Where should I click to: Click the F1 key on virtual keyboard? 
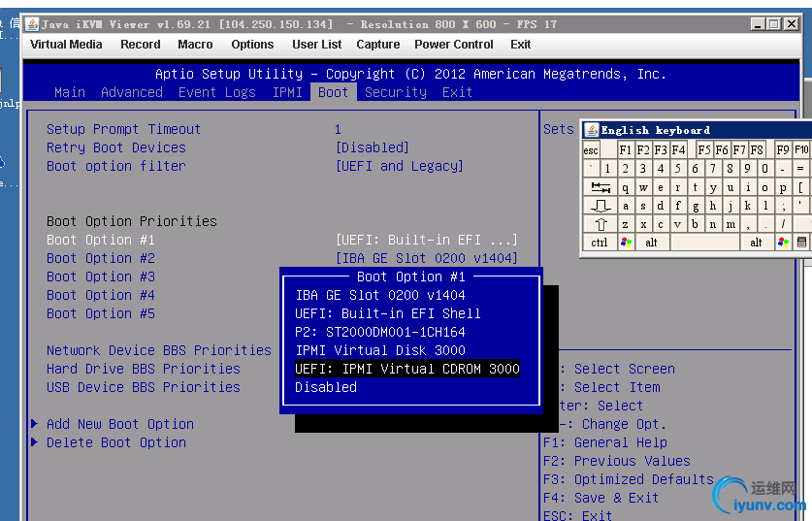(626, 150)
